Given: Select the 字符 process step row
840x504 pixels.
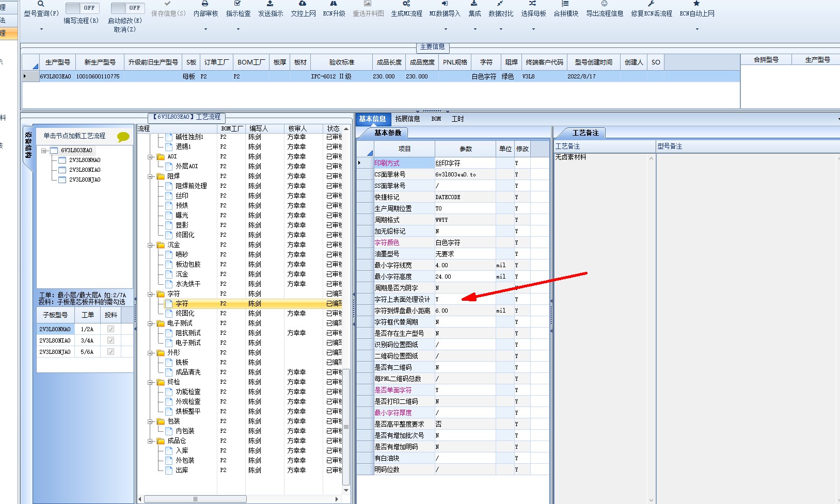Looking at the screenshot, I should [x=240, y=303].
